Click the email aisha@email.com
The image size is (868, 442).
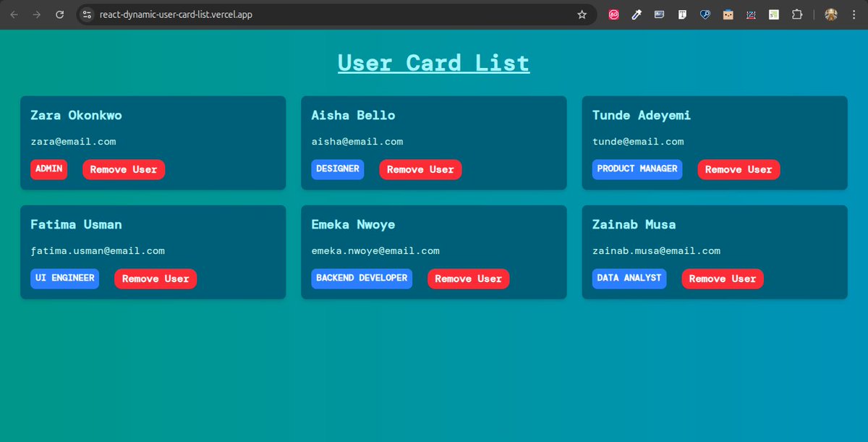tap(357, 142)
